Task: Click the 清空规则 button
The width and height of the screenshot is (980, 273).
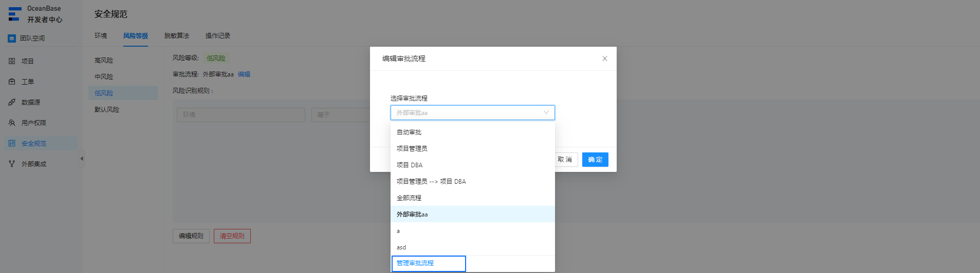Action: (232, 236)
